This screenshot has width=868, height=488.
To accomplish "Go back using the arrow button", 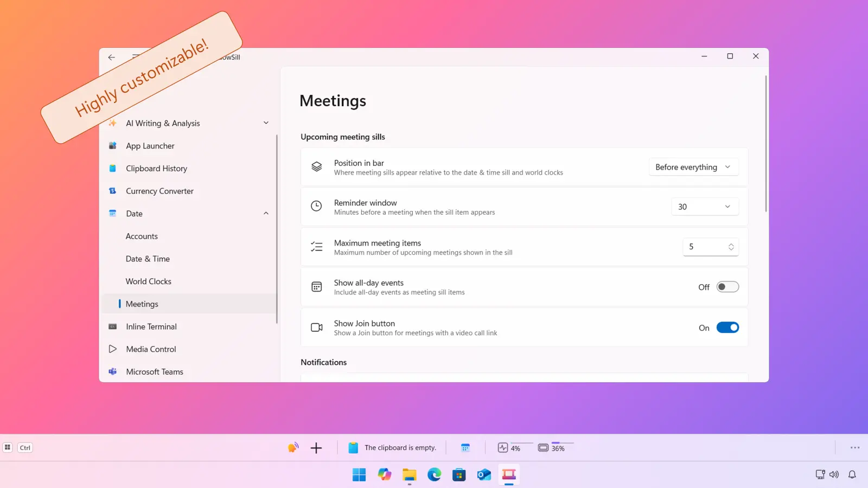I will click(x=111, y=57).
